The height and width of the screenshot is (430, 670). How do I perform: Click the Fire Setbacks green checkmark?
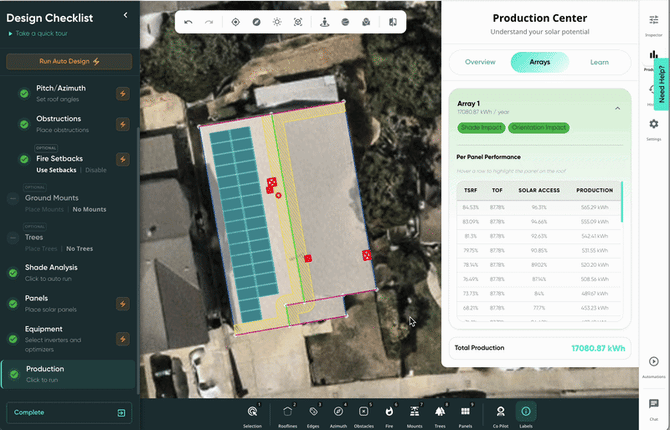click(x=24, y=159)
